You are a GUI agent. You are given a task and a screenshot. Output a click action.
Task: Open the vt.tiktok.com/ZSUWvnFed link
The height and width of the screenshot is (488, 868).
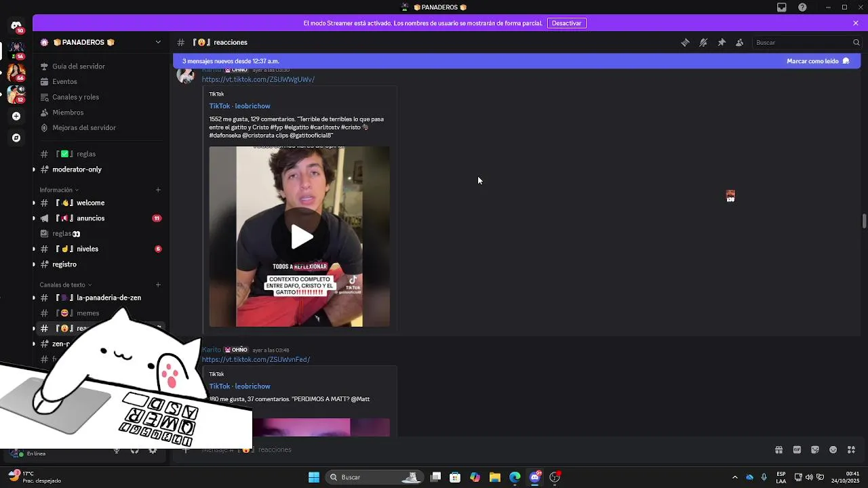click(256, 359)
